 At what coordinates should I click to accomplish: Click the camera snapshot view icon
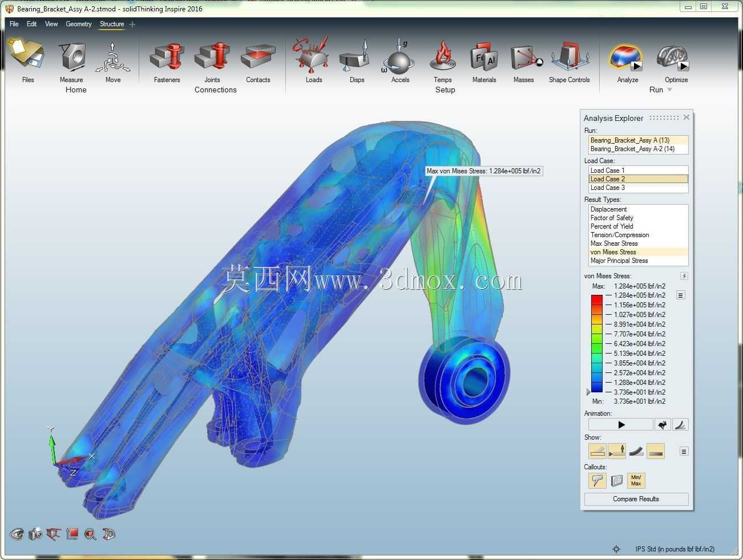pyautogui.click(x=35, y=534)
